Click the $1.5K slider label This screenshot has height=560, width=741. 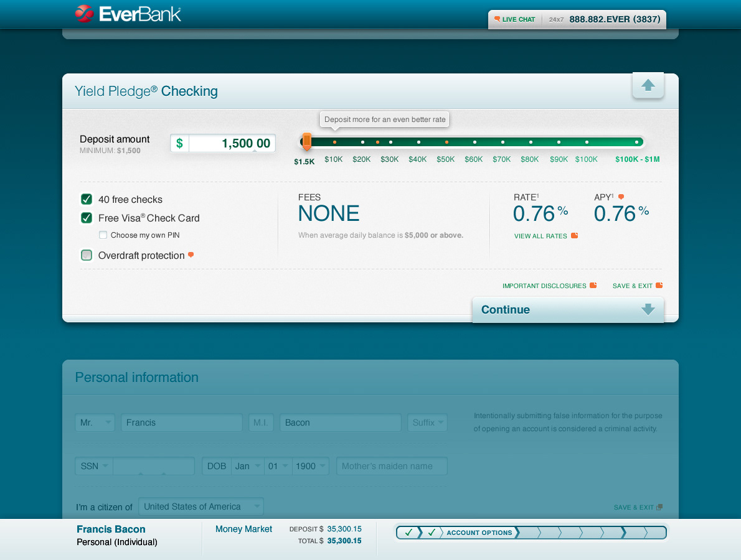(304, 162)
